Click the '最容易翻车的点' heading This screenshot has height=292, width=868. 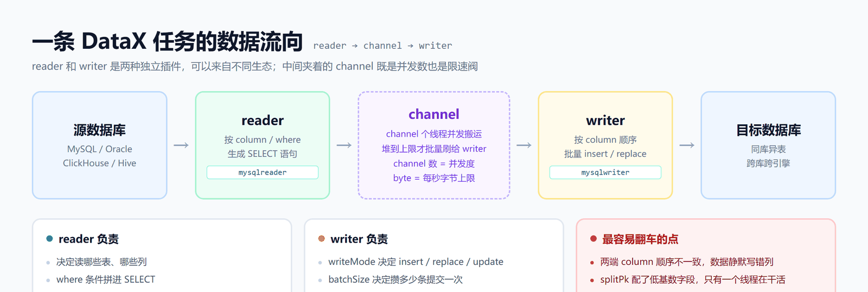point(640,239)
